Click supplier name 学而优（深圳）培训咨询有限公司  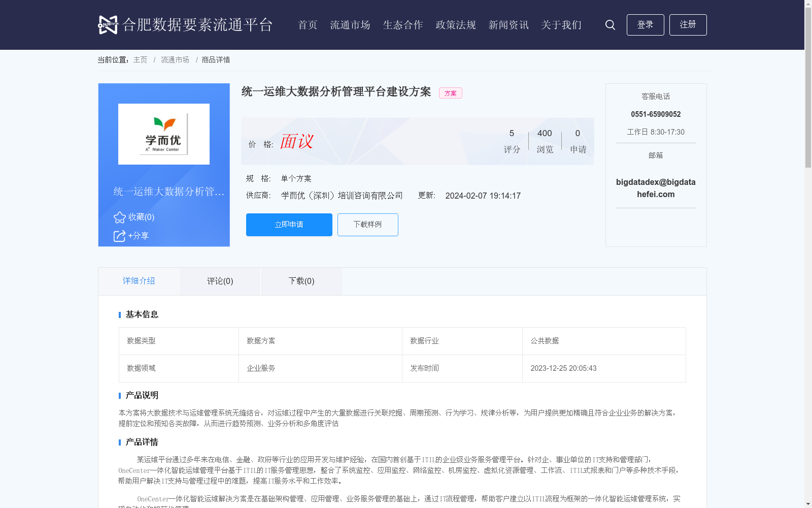tap(342, 196)
